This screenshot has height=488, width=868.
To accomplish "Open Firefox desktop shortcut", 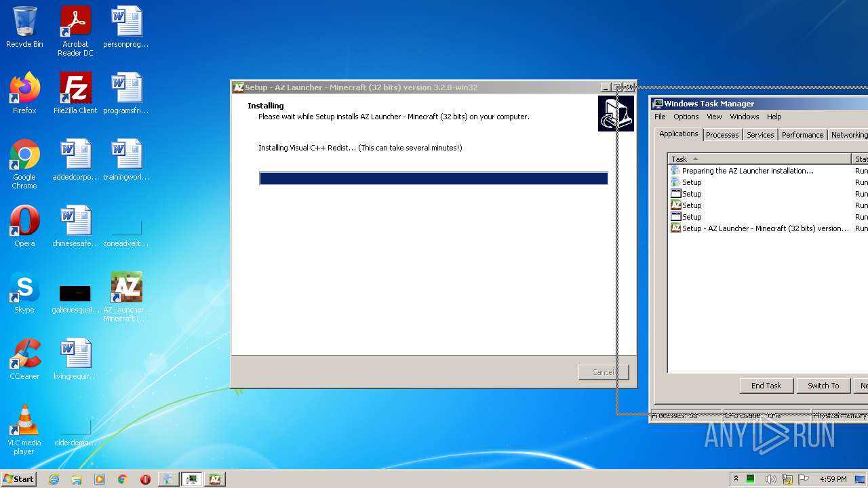I will tap(24, 94).
